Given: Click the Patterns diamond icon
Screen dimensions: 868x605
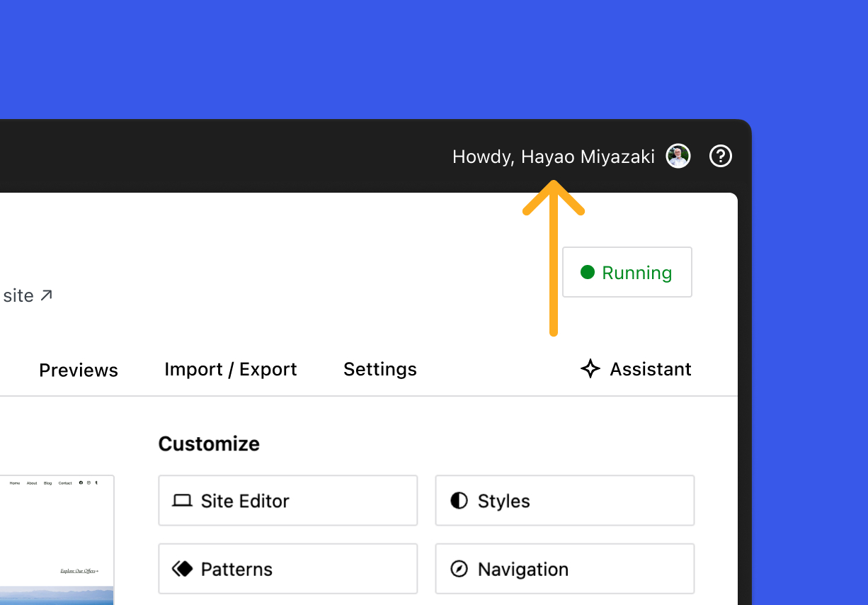Looking at the screenshot, I should (x=183, y=568).
